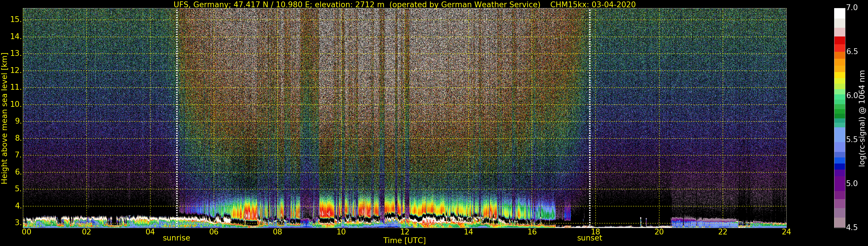868x246 pixels.
Task: Click the time axis tick '18'
Action: point(595,232)
